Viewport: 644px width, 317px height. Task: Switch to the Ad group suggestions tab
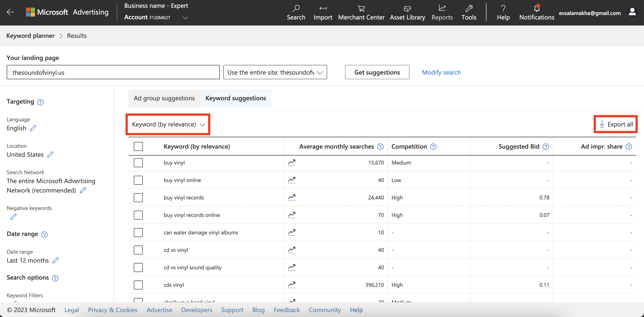[x=164, y=98]
